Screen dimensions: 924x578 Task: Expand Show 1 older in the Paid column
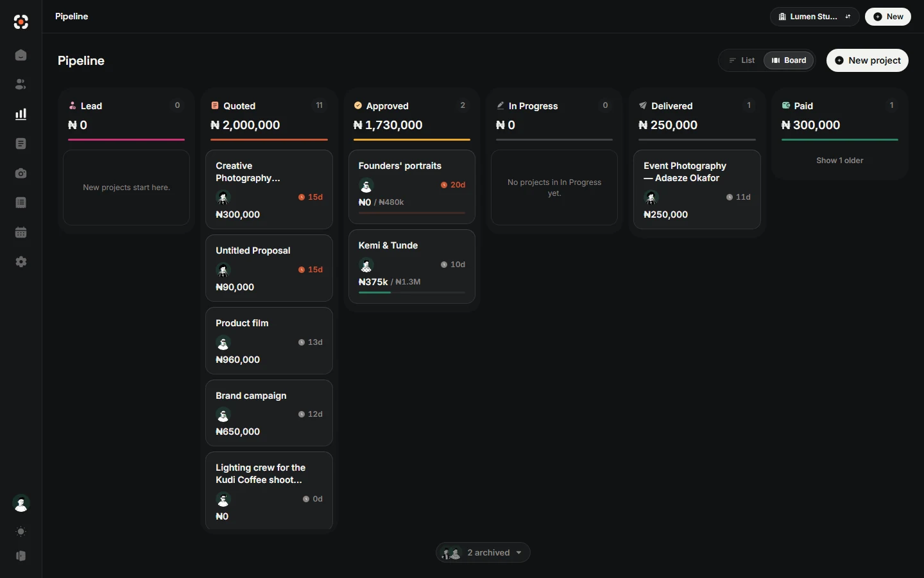(839, 161)
